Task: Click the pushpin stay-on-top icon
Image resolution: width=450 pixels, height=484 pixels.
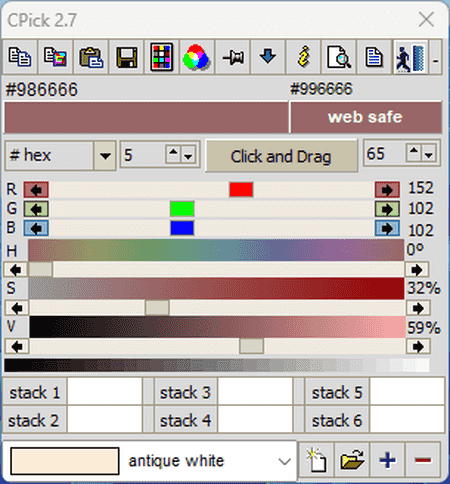Action: point(233,57)
